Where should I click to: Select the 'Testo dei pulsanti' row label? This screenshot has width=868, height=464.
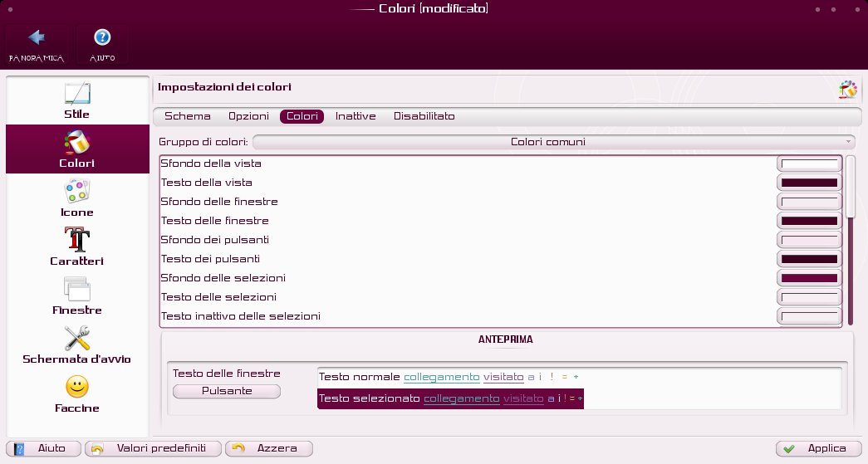click(210, 259)
